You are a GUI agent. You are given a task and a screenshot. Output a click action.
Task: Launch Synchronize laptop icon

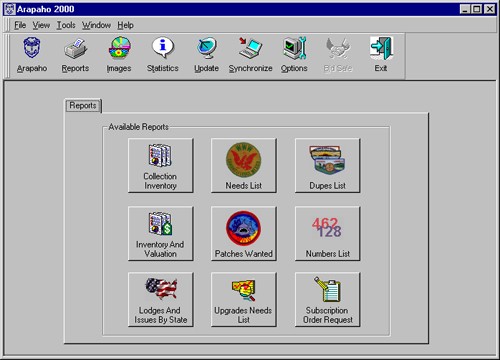[x=250, y=55]
